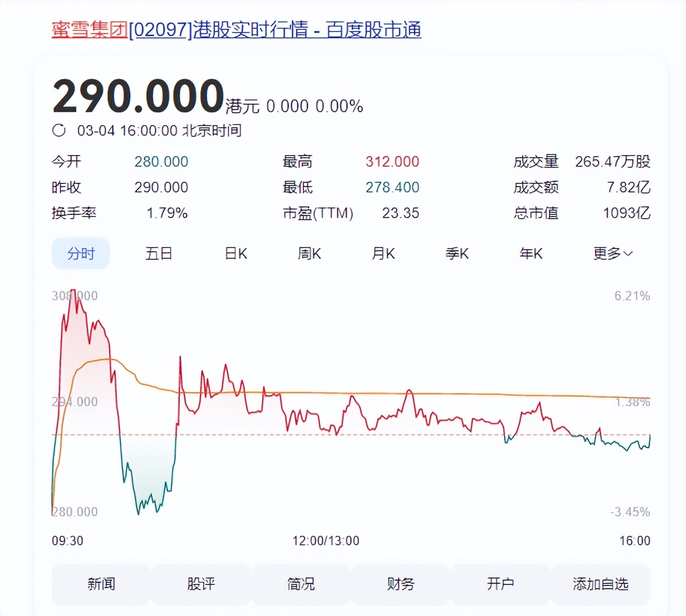The width and height of the screenshot is (686, 616).
Task: Click the 市盈(TTM) value 23.35
Action: [x=401, y=213]
